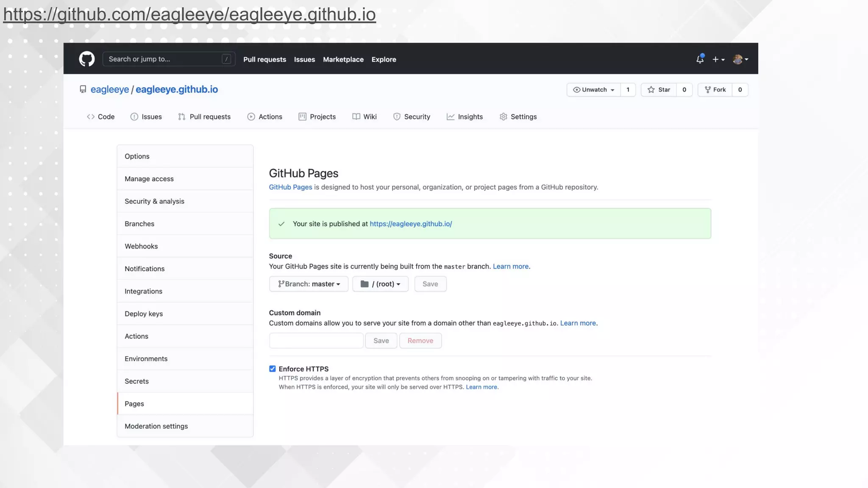Click the eagleeye.github.io repository name
This screenshot has width=868, height=488.
[177, 89]
